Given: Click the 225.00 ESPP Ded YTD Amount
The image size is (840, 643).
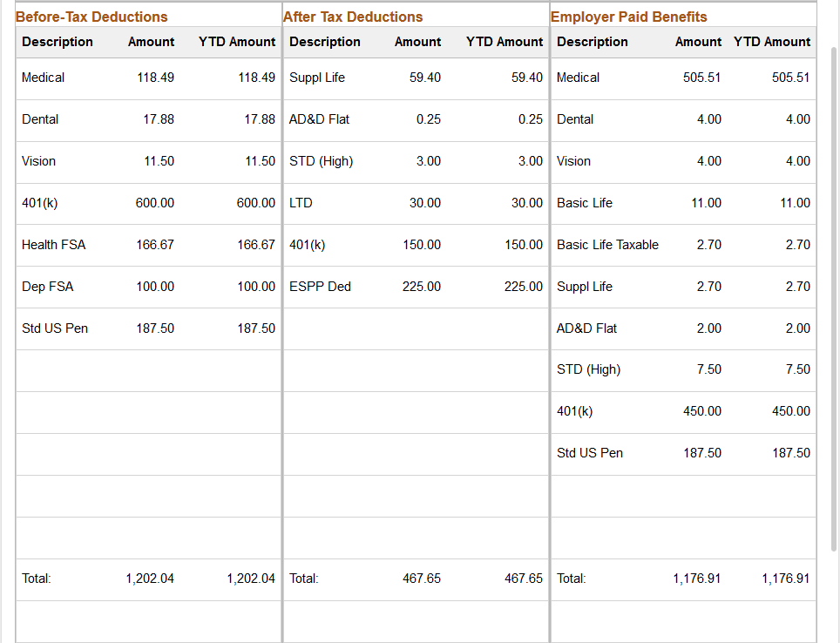Looking at the screenshot, I should [x=524, y=287].
